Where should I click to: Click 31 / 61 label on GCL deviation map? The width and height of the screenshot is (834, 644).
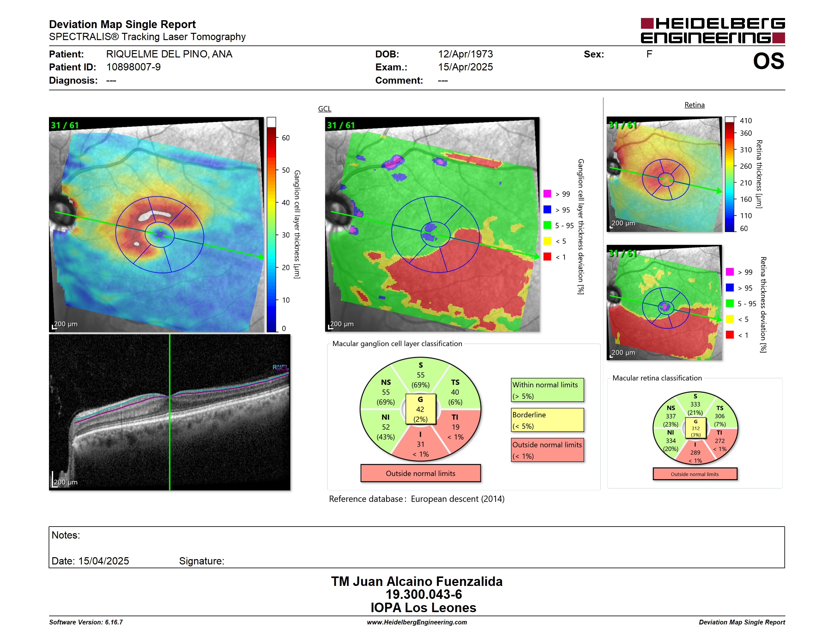click(x=340, y=125)
